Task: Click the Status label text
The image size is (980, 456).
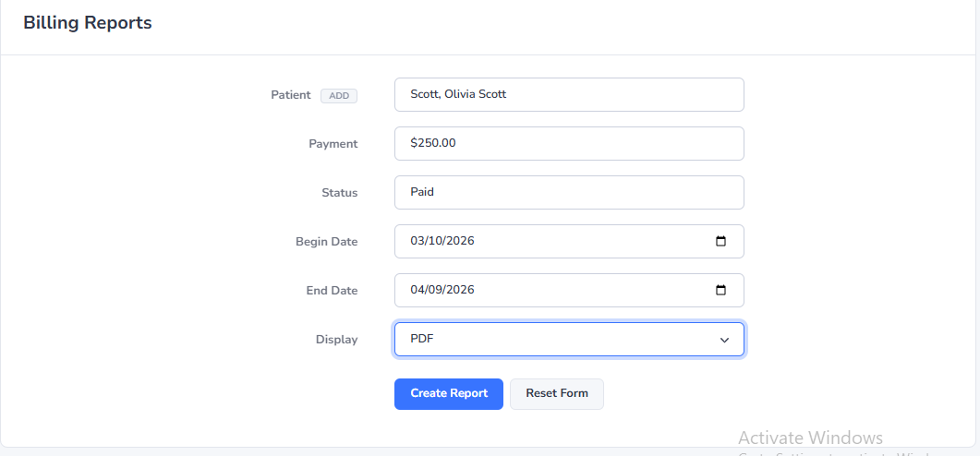Action: click(x=339, y=193)
